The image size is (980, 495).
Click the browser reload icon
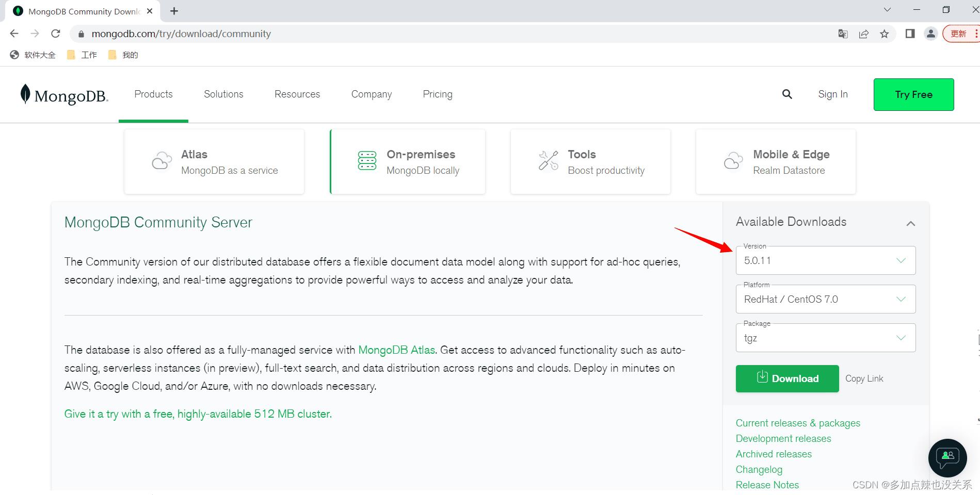point(56,34)
